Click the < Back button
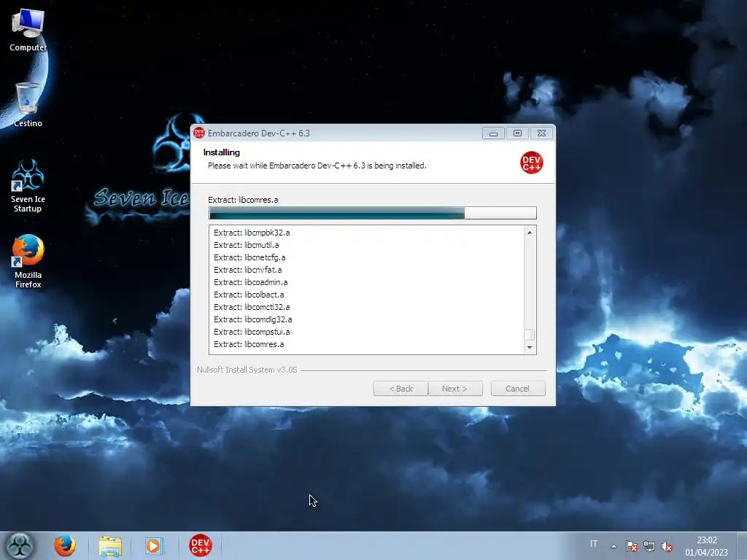 click(x=400, y=389)
